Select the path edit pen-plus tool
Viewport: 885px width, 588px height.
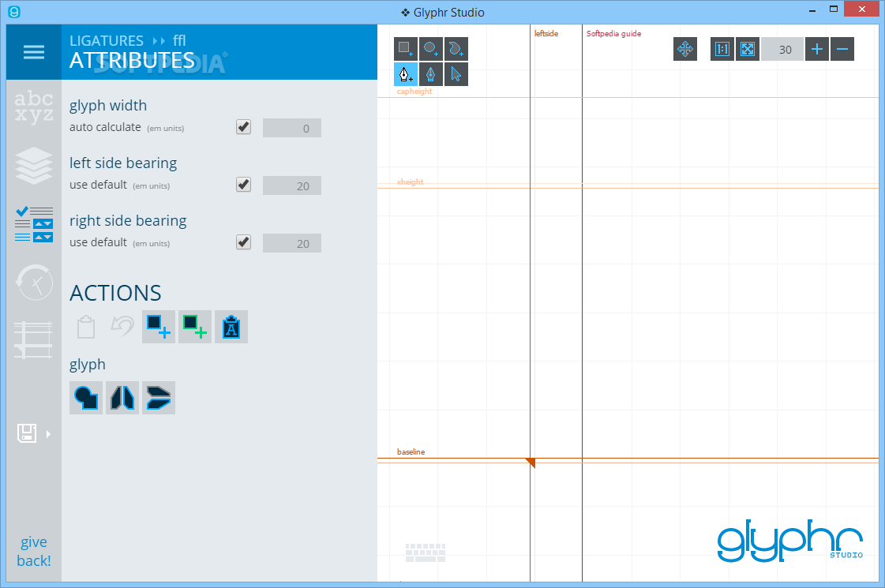point(405,74)
